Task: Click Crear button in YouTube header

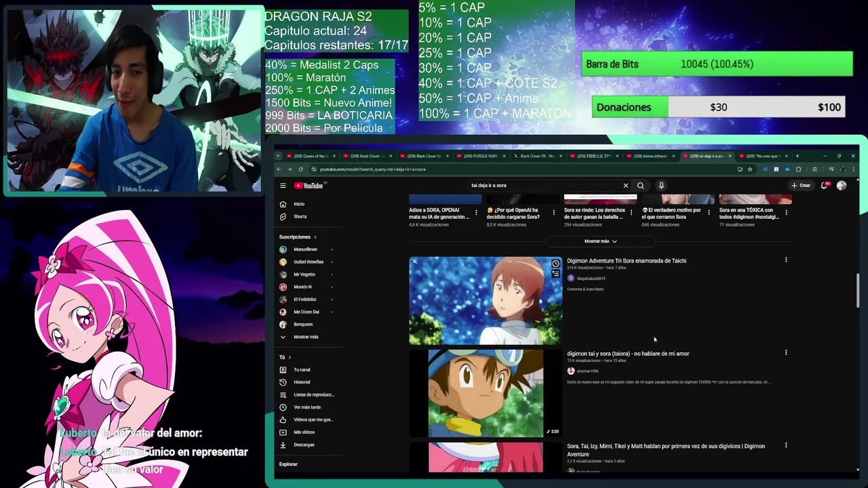Action: coord(801,185)
